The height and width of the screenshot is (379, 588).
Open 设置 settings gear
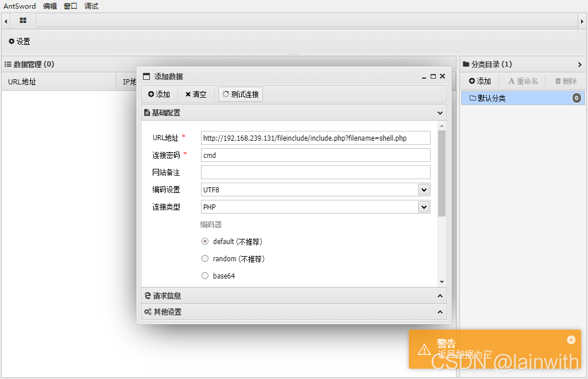[19, 41]
